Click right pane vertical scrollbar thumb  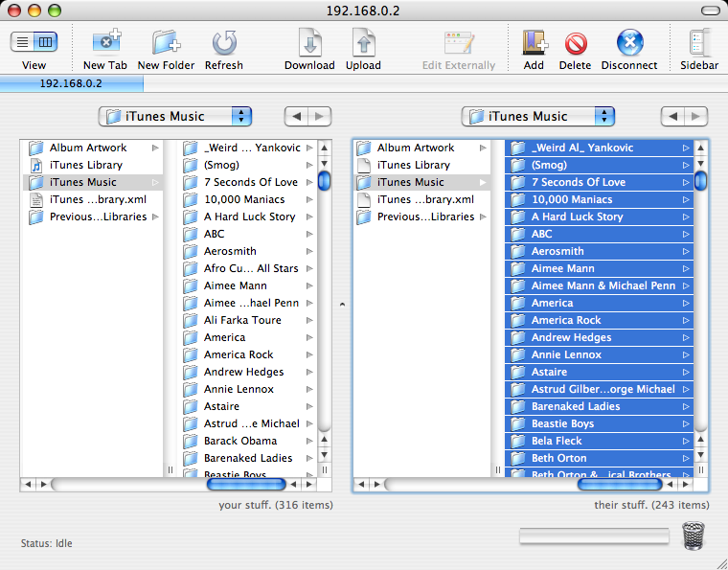(700, 181)
